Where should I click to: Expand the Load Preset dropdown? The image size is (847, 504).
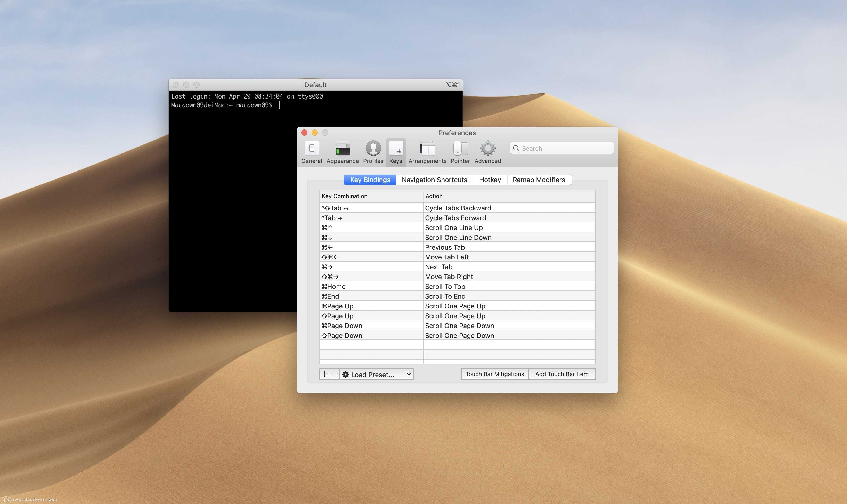pyautogui.click(x=377, y=374)
